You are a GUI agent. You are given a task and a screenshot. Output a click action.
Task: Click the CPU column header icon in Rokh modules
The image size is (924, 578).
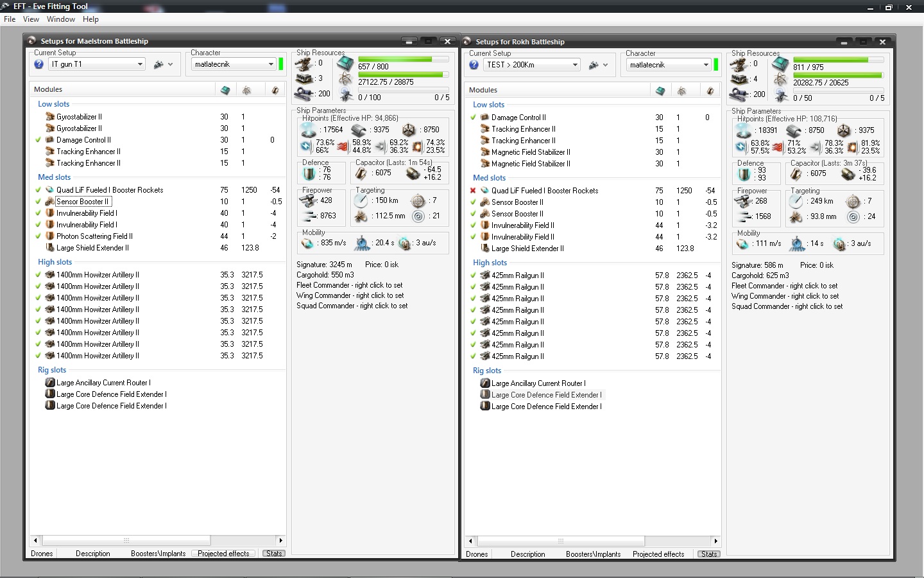(x=660, y=91)
